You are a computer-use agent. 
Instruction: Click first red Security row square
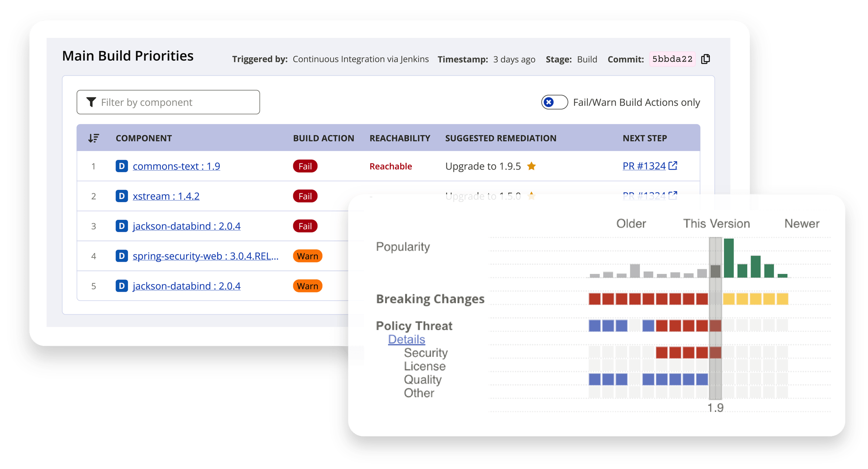tap(661, 352)
